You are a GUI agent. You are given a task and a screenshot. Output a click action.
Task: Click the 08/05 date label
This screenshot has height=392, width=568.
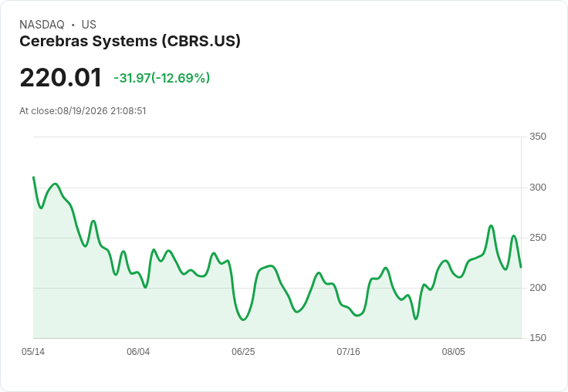[x=453, y=352]
